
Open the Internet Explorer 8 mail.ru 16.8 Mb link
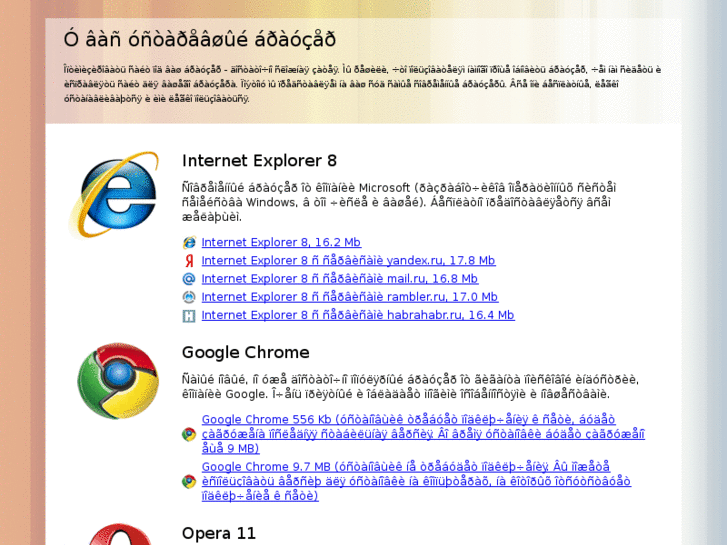[339, 279]
